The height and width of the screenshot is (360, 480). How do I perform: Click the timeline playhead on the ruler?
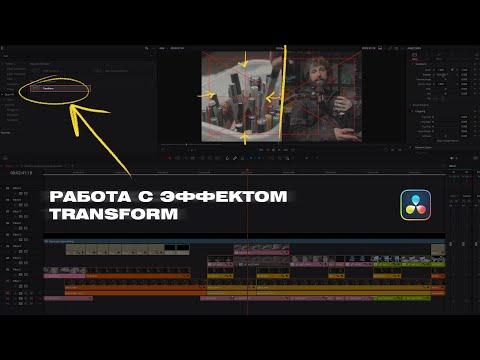[x=247, y=171]
